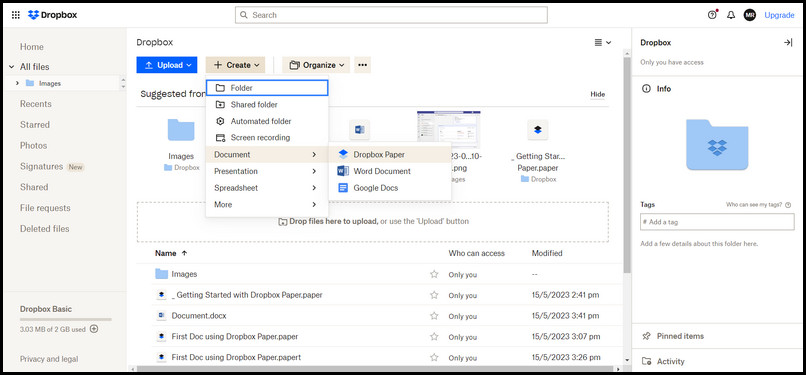Click the Folder icon in Create menu

[x=221, y=88]
